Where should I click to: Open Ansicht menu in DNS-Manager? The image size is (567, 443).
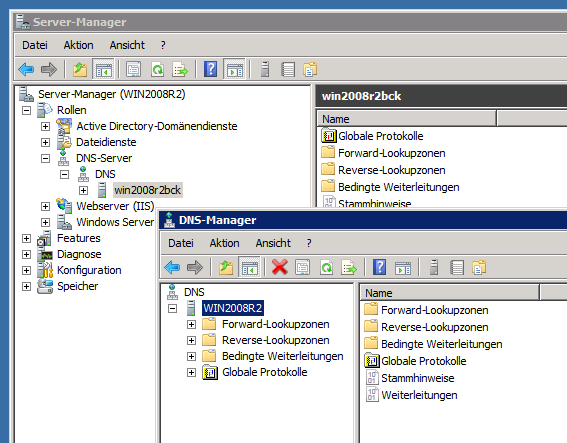(273, 243)
